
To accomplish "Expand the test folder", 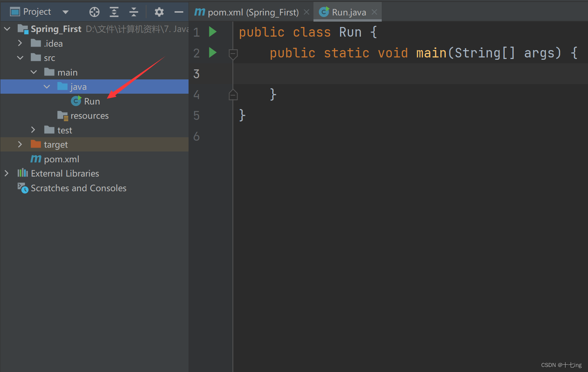I will [33, 130].
